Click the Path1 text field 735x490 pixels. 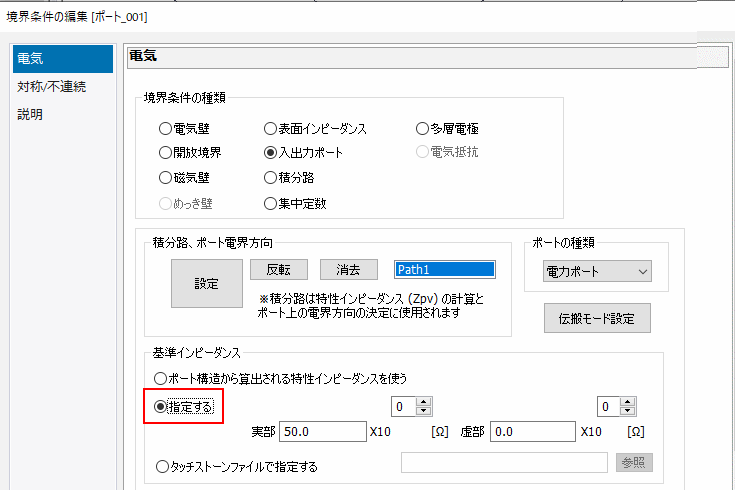click(x=445, y=269)
